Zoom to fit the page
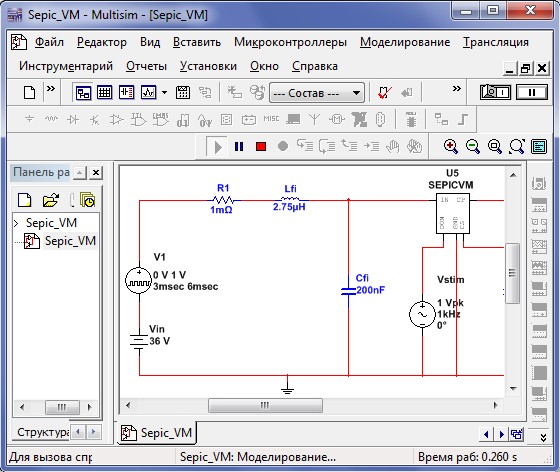Image resolution: width=560 pixels, height=472 pixels. point(517,146)
